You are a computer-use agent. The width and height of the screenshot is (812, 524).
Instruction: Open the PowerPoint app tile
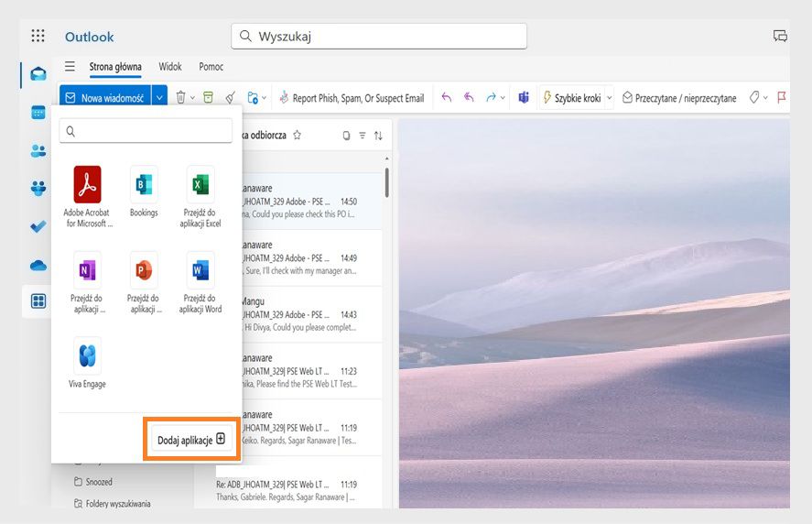coord(144,282)
